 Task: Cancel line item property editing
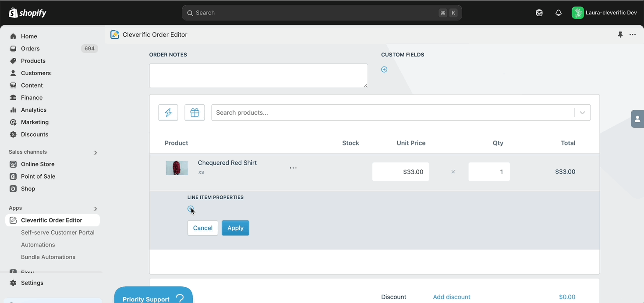(x=203, y=228)
